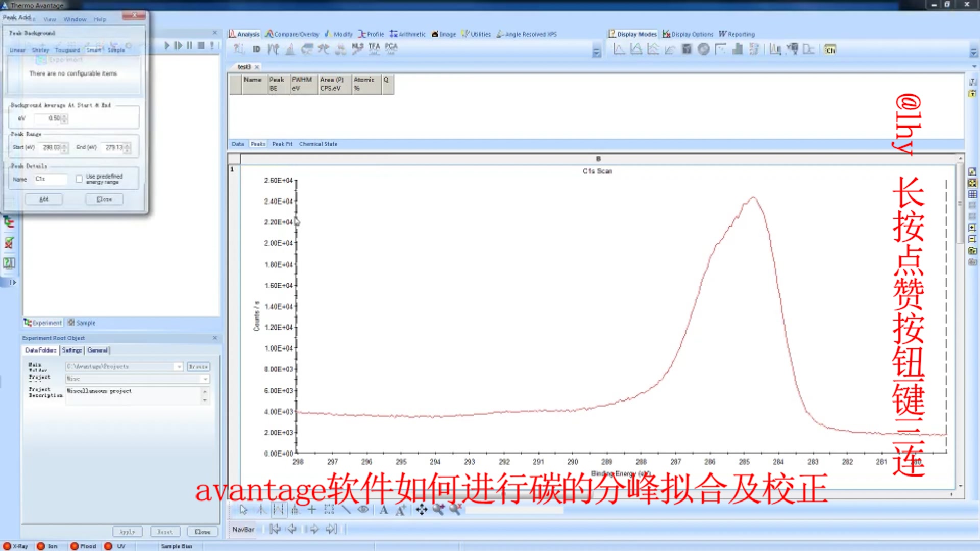Click the question-mark help icon in left sidebar
The height and width of the screenshot is (551, 980).
click(9, 263)
